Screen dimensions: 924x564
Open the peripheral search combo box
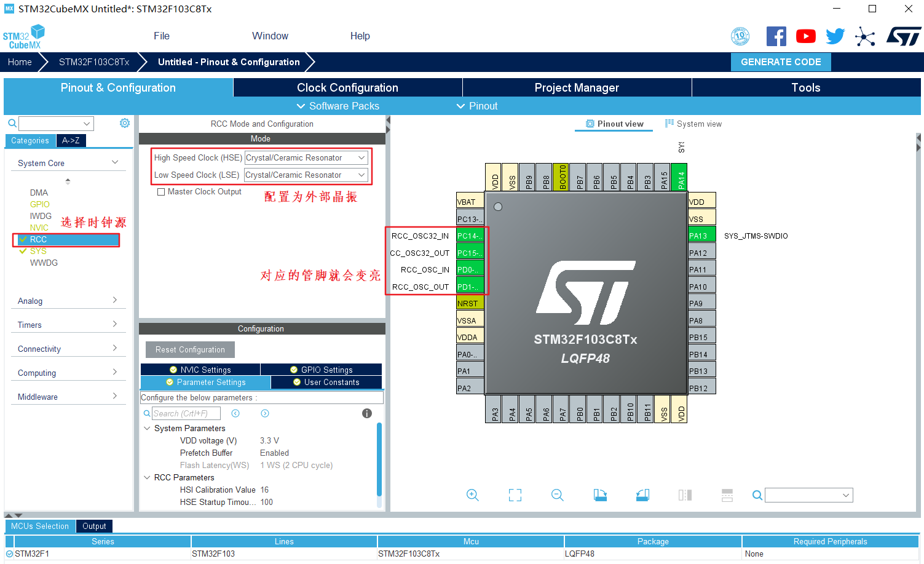56,124
